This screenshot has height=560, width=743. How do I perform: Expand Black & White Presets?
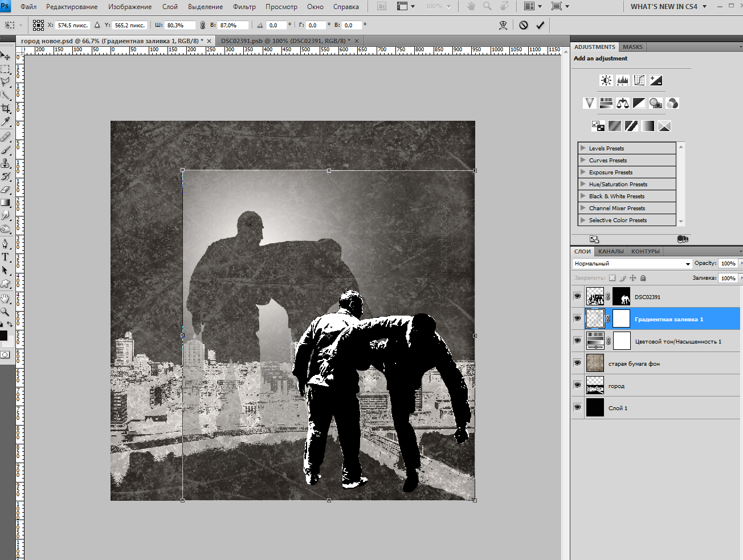pyautogui.click(x=583, y=196)
